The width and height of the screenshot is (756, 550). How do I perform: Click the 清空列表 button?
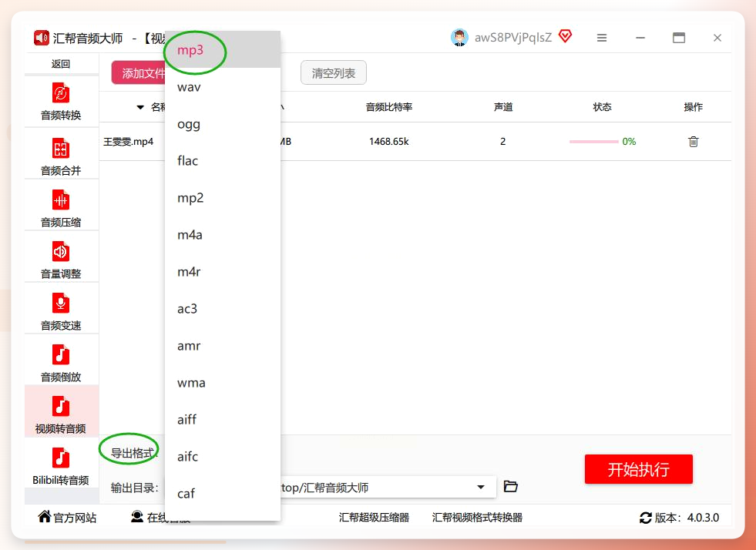pyautogui.click(x=334, y=72)
